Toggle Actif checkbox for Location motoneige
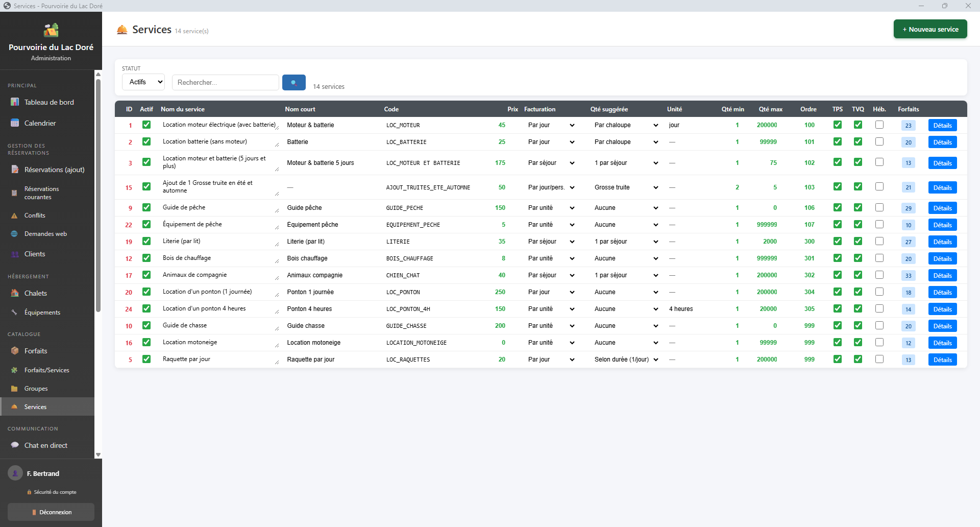The width and height of the screenshot is (980, 527). tap(146, 342)
